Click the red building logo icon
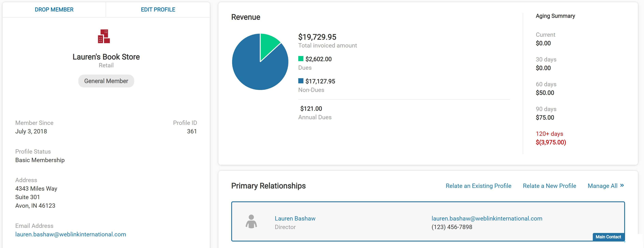 coord(104,36)
